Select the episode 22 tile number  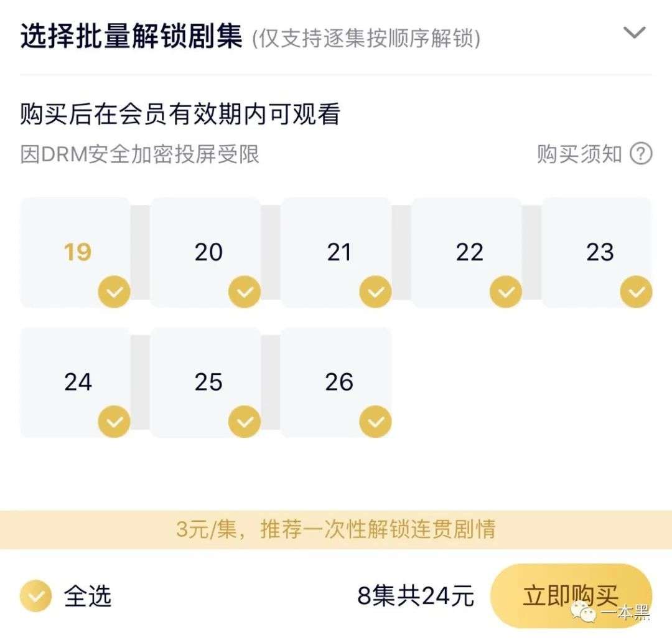(x=469, y=252)
